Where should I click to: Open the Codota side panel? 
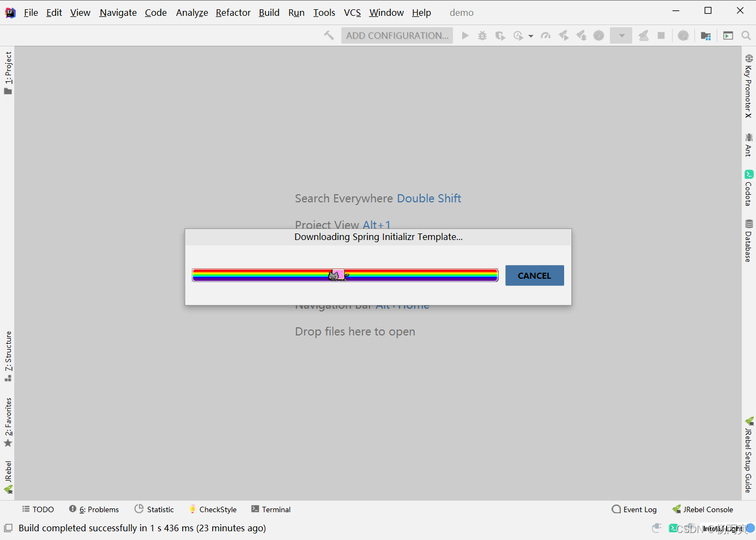click(749, 188)
